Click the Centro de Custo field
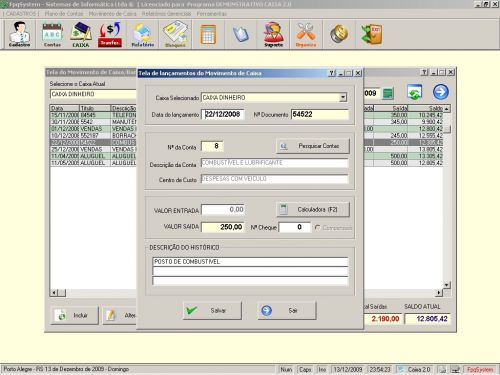 (x=274, y=179)
